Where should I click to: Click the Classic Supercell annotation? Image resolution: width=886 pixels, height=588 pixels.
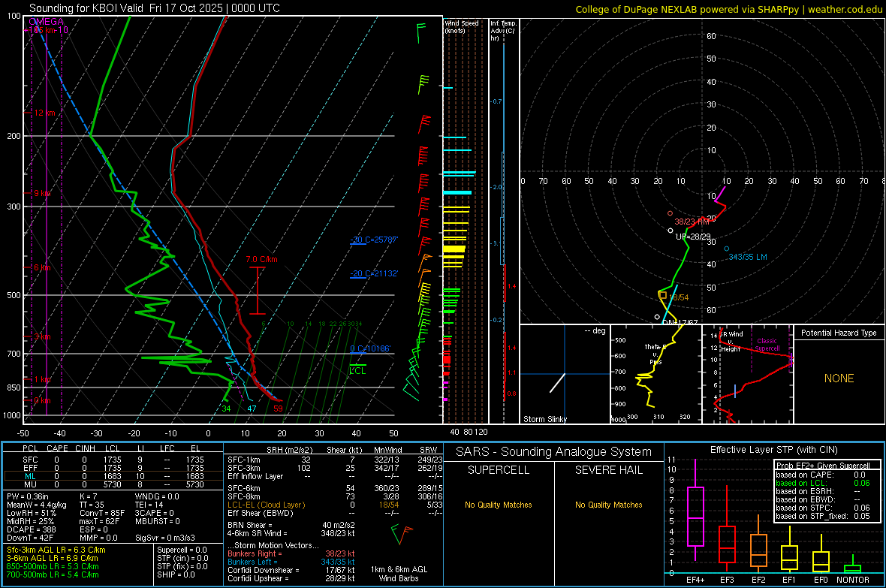[767, 345]
